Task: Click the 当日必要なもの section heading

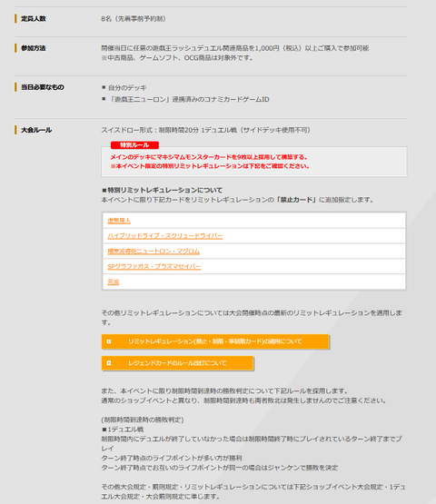Action: 43,87
